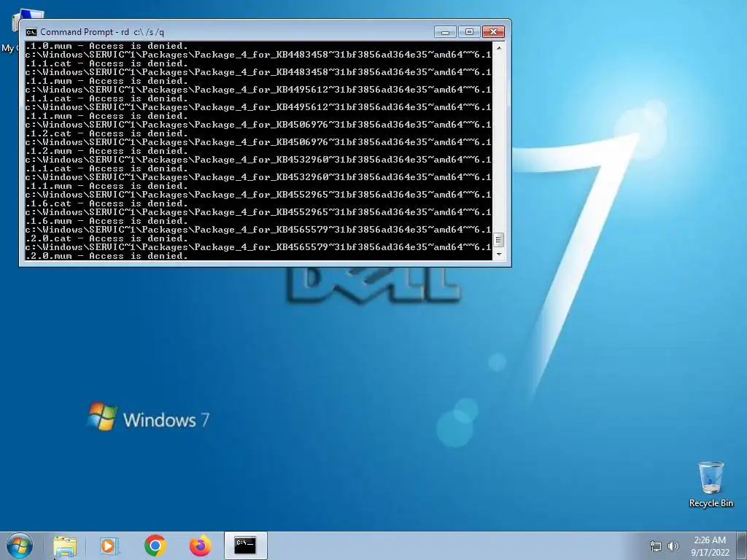Click the network status tray icon
The image size is (747, 560).
[656, 546]
